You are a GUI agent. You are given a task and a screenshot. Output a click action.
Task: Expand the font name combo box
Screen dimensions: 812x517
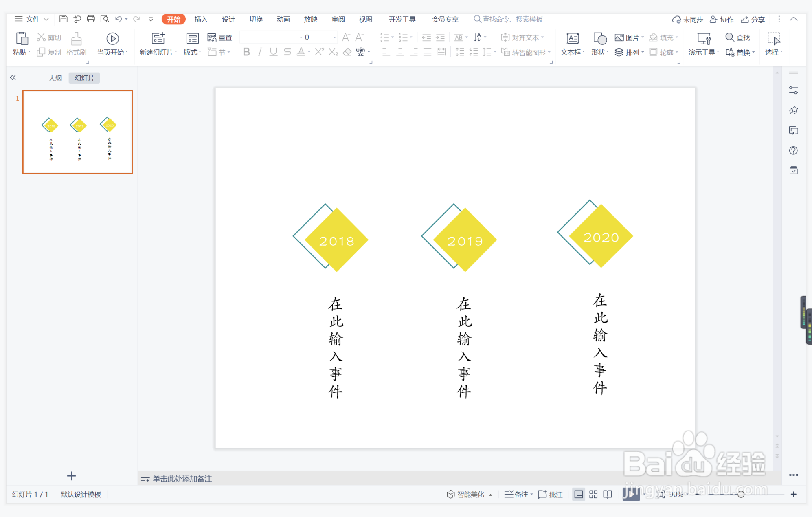coord(301,37)
